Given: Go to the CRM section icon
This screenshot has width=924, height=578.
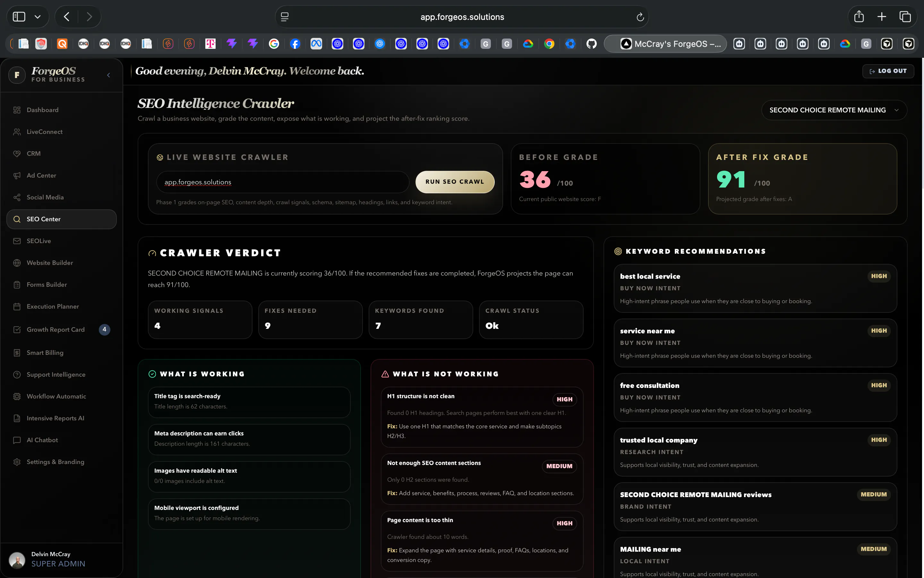Looking at the screenshot, I should [17, 154].
